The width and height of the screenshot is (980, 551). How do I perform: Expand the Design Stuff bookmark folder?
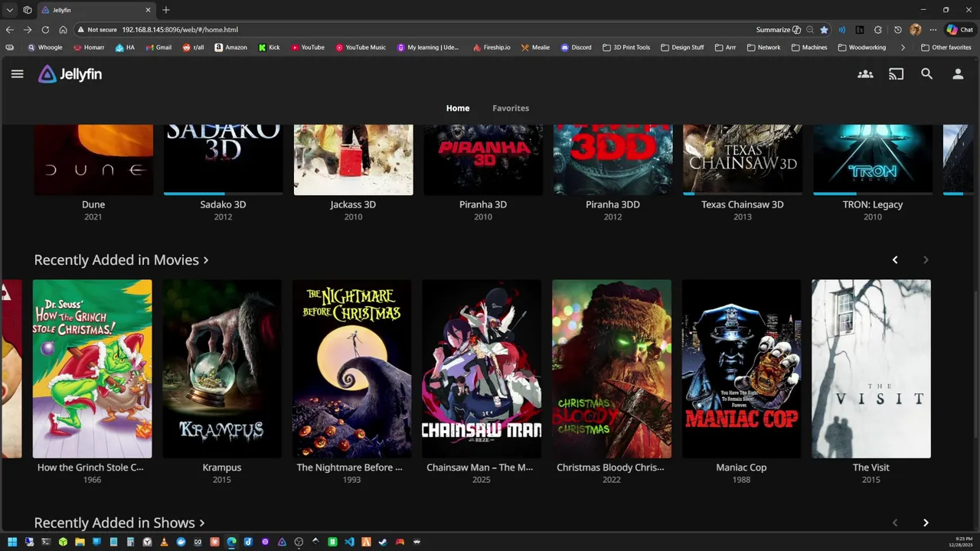click(682, 47)
